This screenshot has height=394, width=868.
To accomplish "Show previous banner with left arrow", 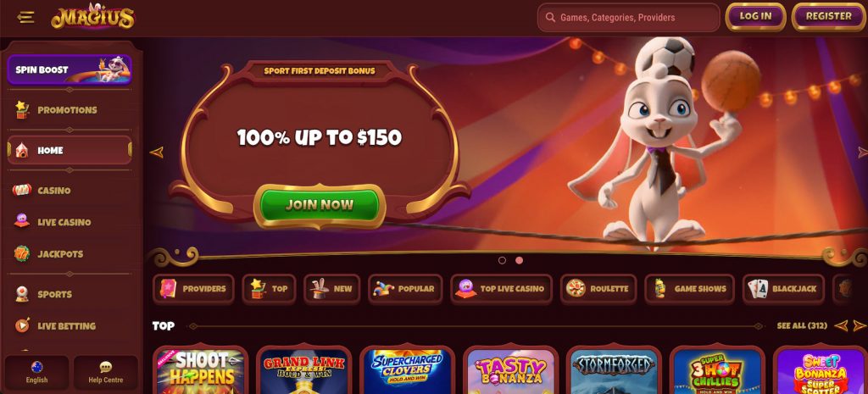I will [x=157, y=153].
